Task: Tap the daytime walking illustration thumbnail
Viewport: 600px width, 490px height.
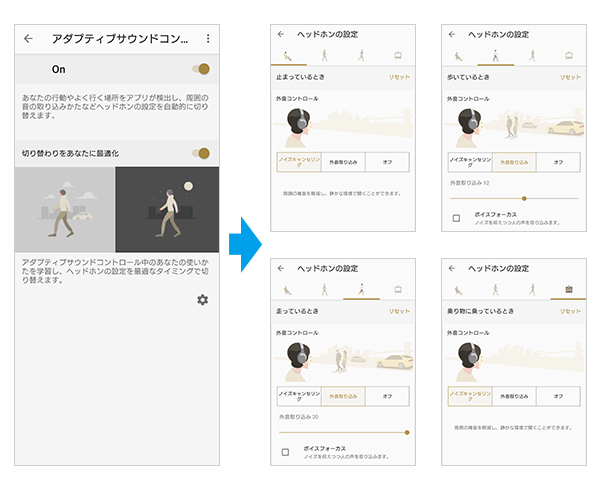Action: point(65,209)
